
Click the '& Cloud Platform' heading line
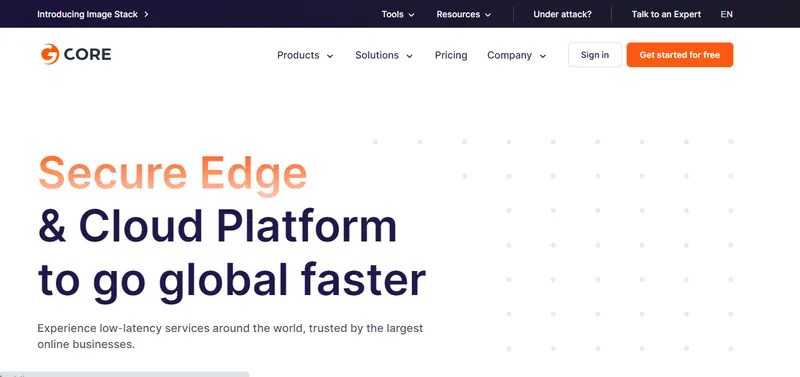(x=217, y=226)
